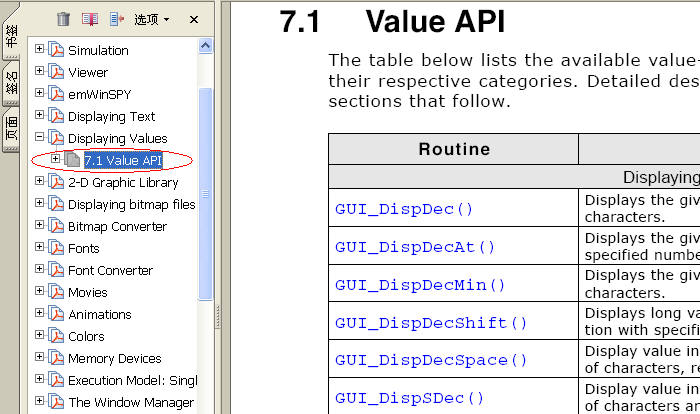Expand the Memory Devices bookmark

[x=39, y=356]
